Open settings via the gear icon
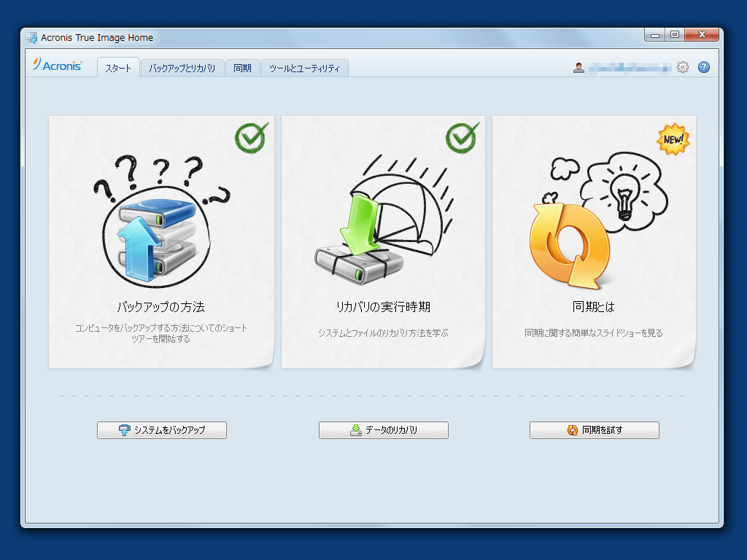The width and height of the screenshot is (747, 560). (683, 67)
